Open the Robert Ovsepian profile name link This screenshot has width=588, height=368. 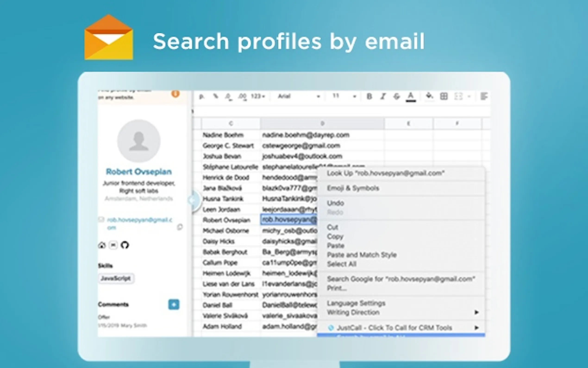pos(139,172)
